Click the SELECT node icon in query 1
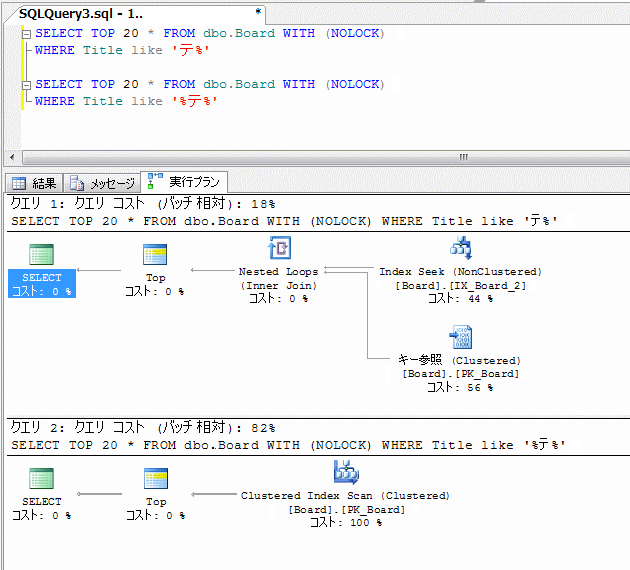The width and height of the screenshot is (630, 570). tap(41, 254)
